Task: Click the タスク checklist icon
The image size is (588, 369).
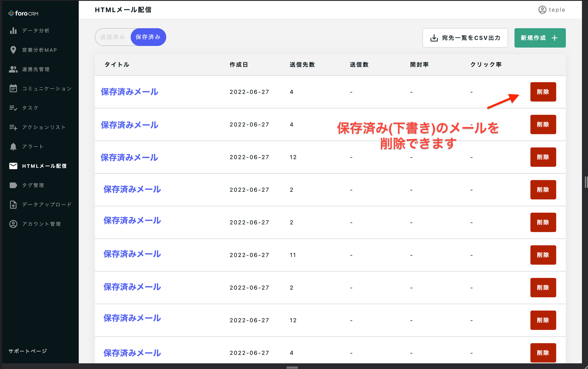Action: [13, 108]
